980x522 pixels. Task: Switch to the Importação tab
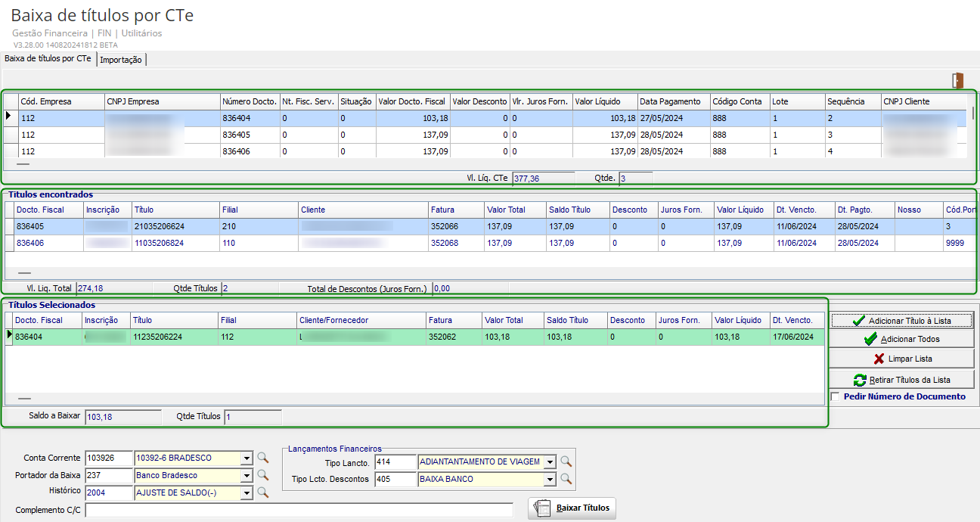(x=121, y=60)
